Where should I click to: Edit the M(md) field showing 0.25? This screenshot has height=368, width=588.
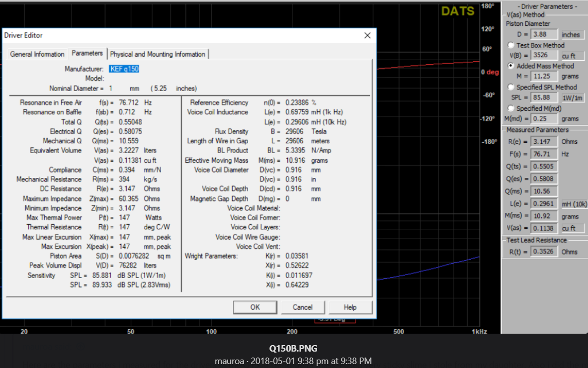point(544,118)
